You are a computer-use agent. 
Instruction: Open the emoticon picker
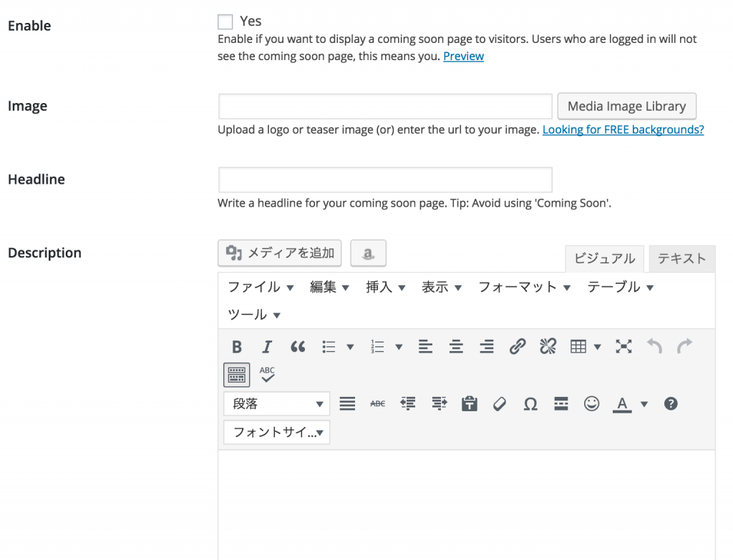tap(591, 404)
